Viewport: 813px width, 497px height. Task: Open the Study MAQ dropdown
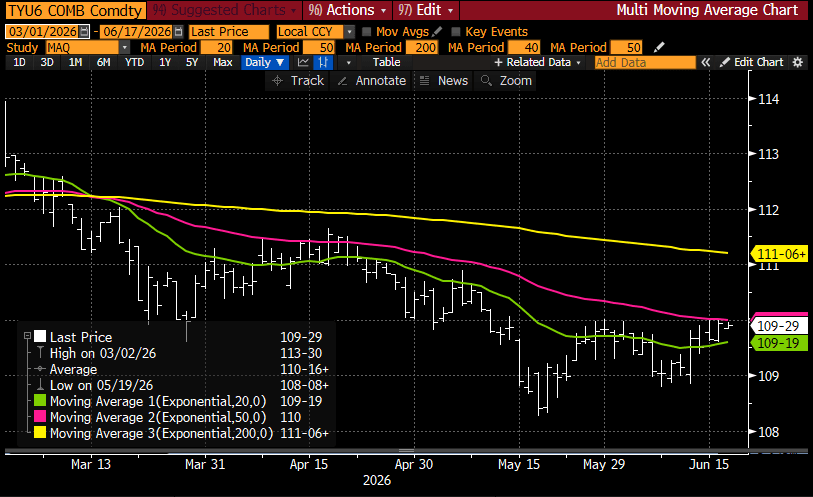point(124,48)
